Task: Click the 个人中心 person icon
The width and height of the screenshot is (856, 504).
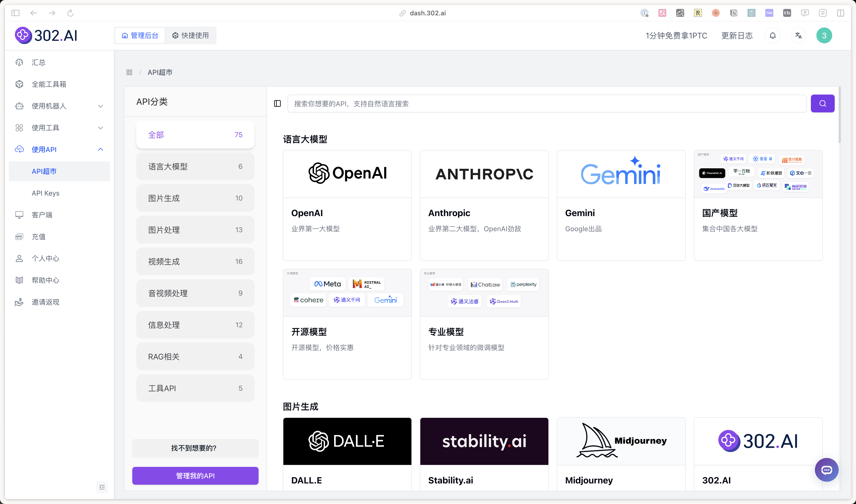Action: [x=19, y=258]
